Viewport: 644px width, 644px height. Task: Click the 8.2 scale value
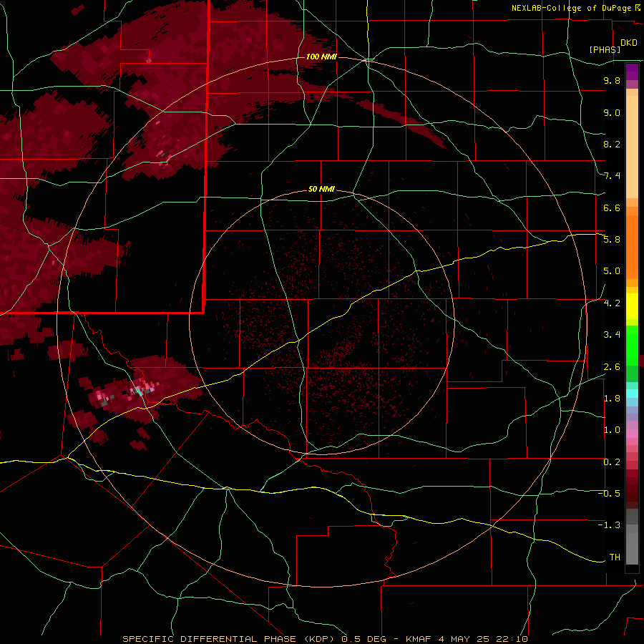[x=612, y=144]
